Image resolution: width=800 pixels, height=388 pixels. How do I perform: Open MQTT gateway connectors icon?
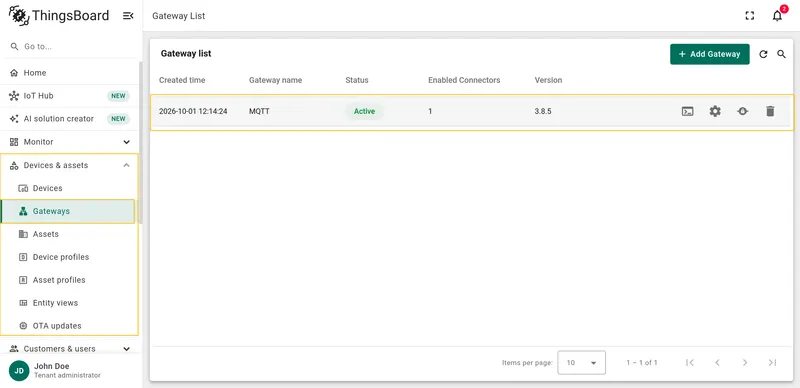743,111
